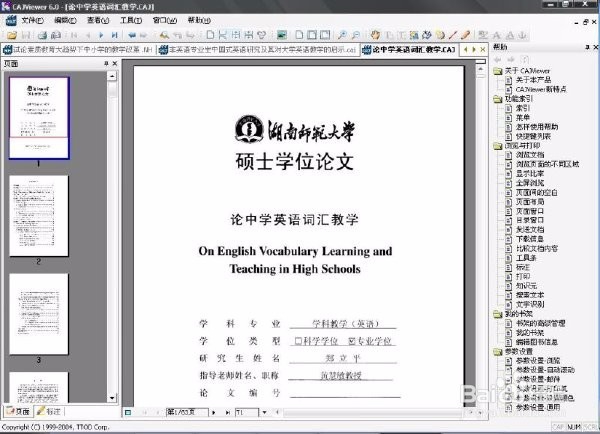Close the current document tab with X
Viewport: 600px width, 434px height.
click(483, 49)
